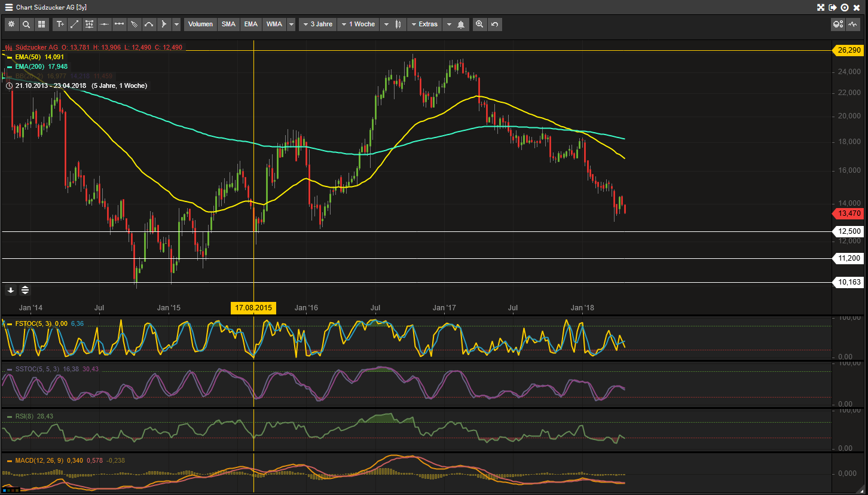The height and width of the screenshot is (495, 868).
Task: Open the 3 Jahre time range dropdown
Action: 317,25
